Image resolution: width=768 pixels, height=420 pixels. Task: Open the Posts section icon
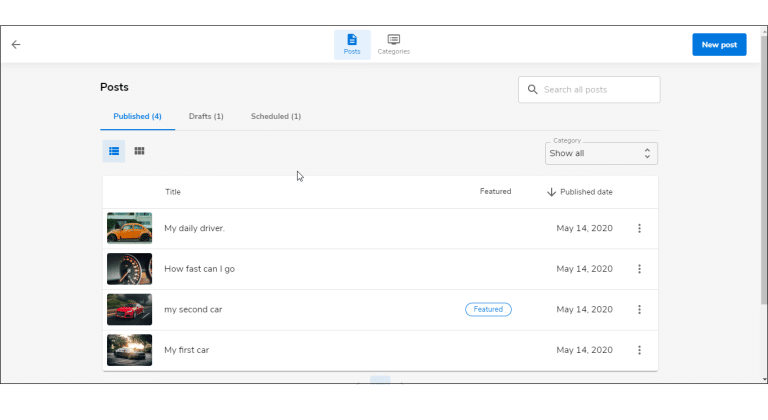(x=352, y=45)
